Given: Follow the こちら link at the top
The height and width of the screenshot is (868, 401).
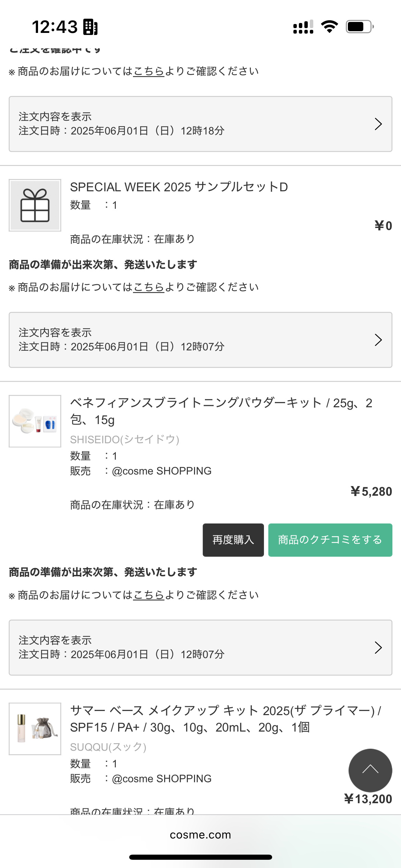Looking at the screenshot, I should pos(149,71).
